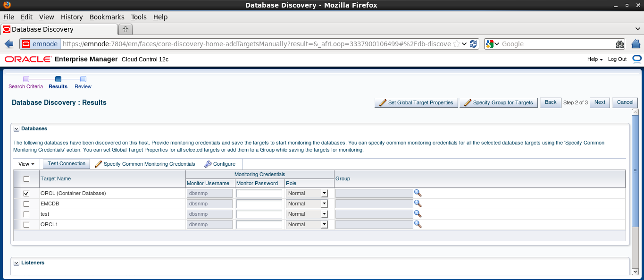Open the Tools menu
The height and width of the screenshot is (280, 644).
[139, 17]
